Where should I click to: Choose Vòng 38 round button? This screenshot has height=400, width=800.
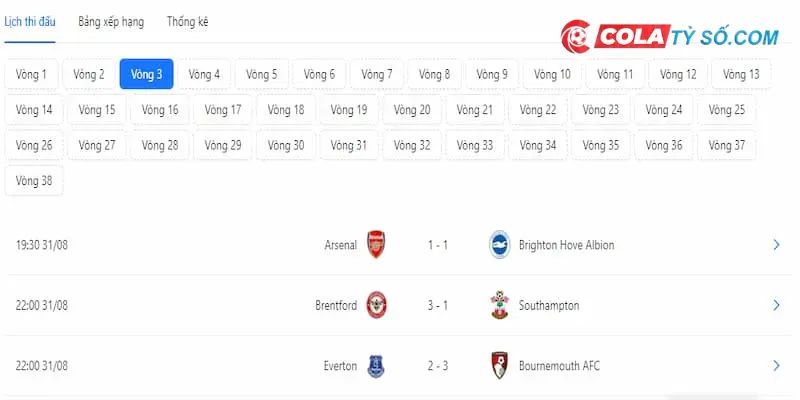coord(34,181)
